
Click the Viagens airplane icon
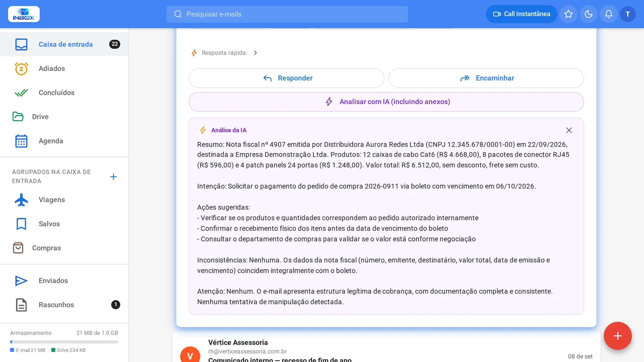pos(21,200)
